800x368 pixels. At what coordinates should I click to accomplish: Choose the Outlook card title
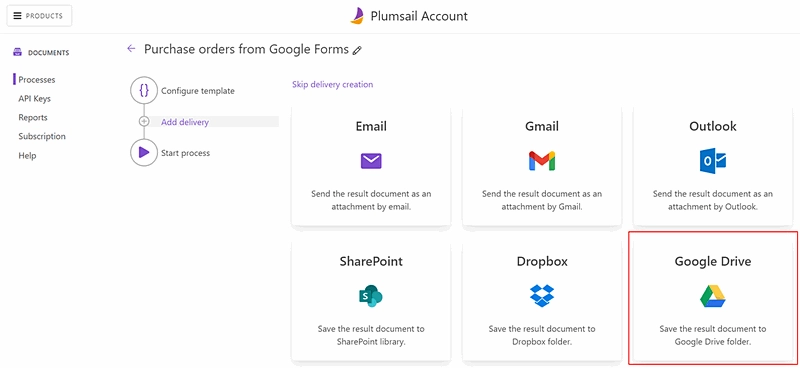click(713, 126)
